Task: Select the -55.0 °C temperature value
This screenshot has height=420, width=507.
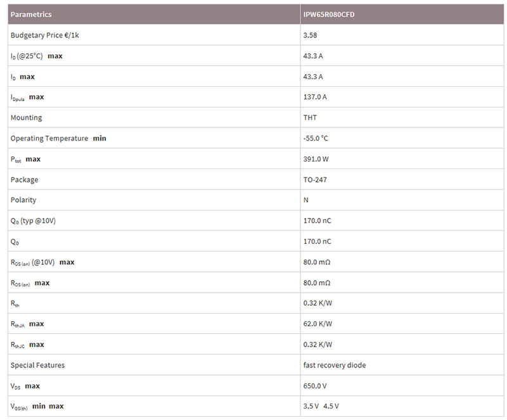Action: point(316,138)
